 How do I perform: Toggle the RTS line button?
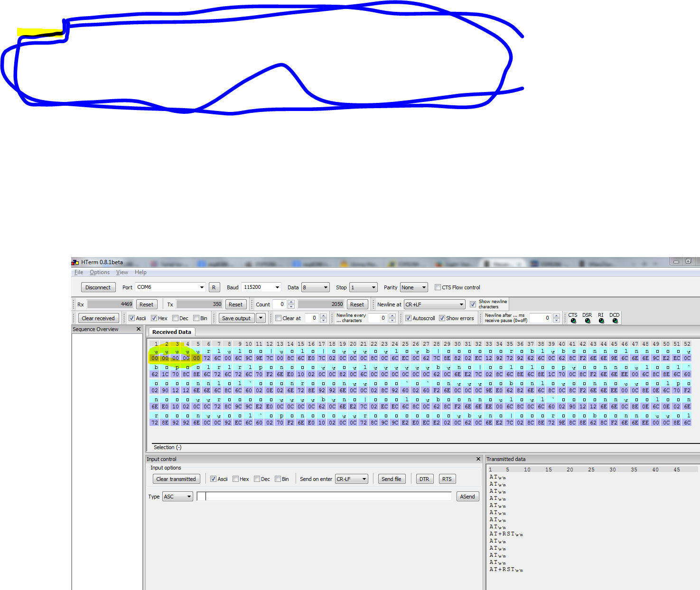point(447,479)
